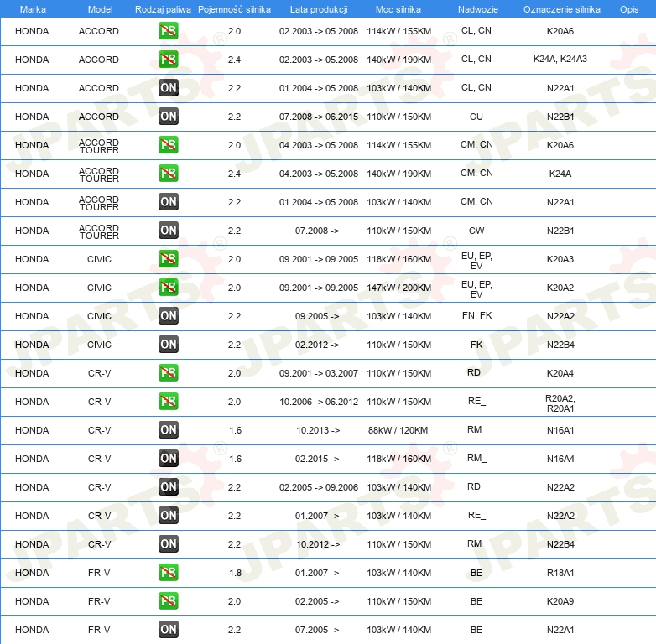
Task: Click the ON diesel icon in the Accord Tourer CM, CN N22A1 row
Action: [x=168, y=201]
